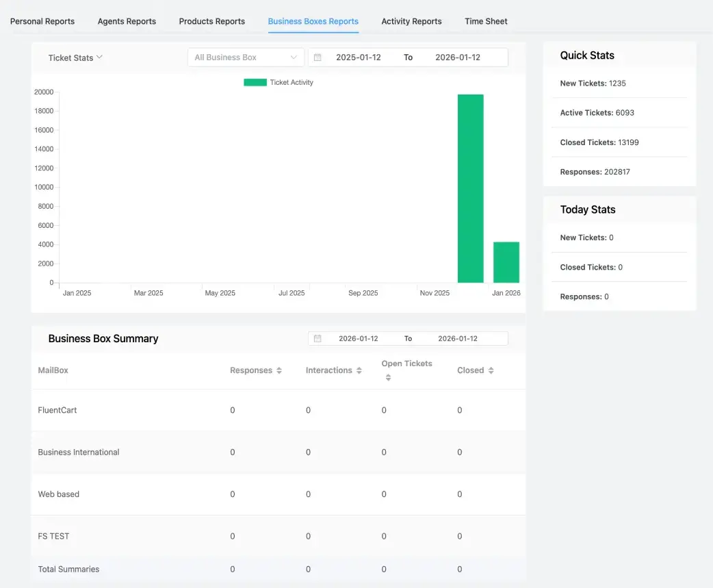Open the Personal Reports tab
The height and width of the screenshot is (588, 713).
pos(42,21)
